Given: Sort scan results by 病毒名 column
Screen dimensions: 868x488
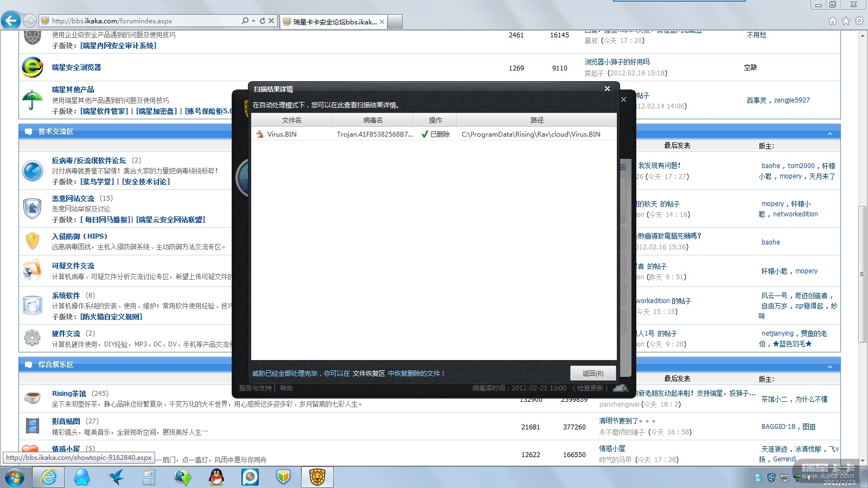Looking at the screenshot, I should (373, 120).
